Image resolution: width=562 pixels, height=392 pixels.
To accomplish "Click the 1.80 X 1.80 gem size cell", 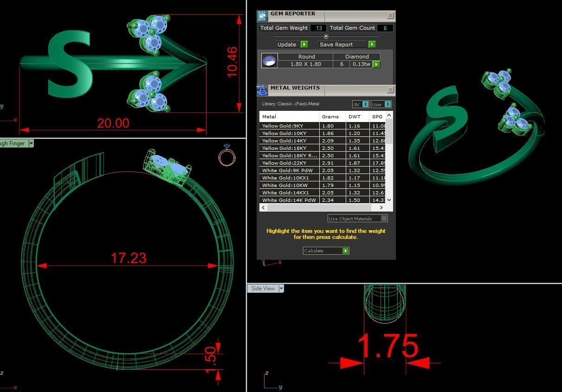I will point(305,64).
